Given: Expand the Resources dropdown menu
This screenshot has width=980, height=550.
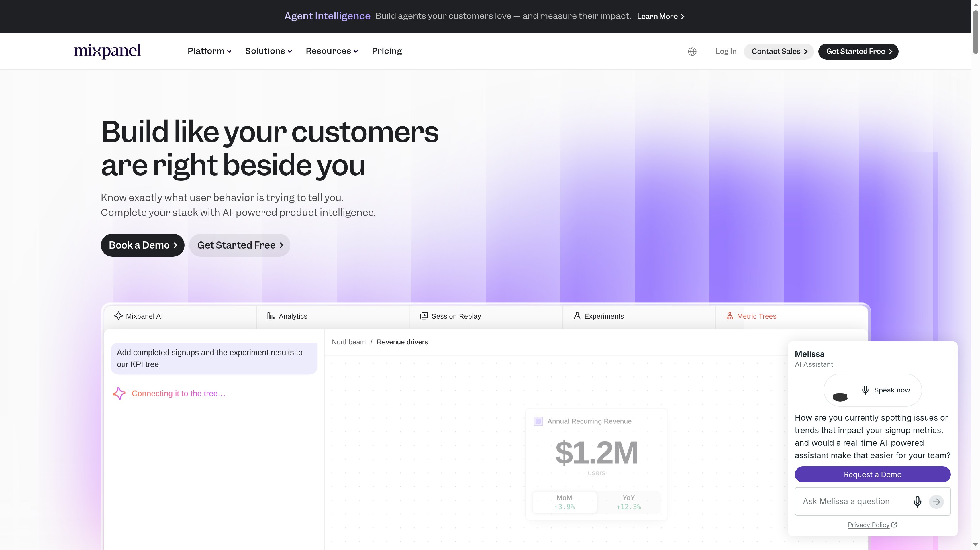Looking at the screenshot, I should (332, 51).
